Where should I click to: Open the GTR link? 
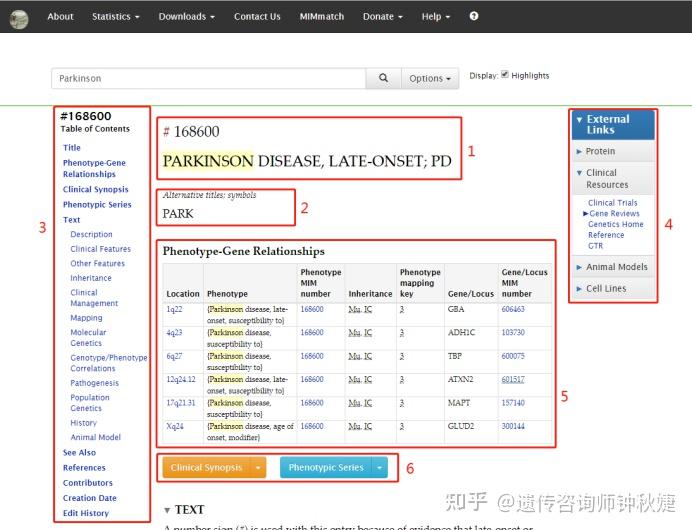[x=595, y=246]
